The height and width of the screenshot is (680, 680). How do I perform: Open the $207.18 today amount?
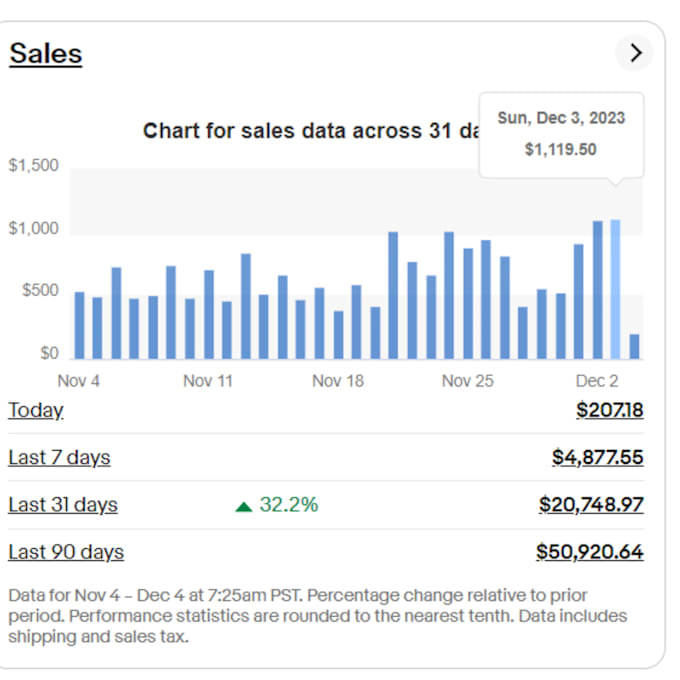[x=610, y=410]
